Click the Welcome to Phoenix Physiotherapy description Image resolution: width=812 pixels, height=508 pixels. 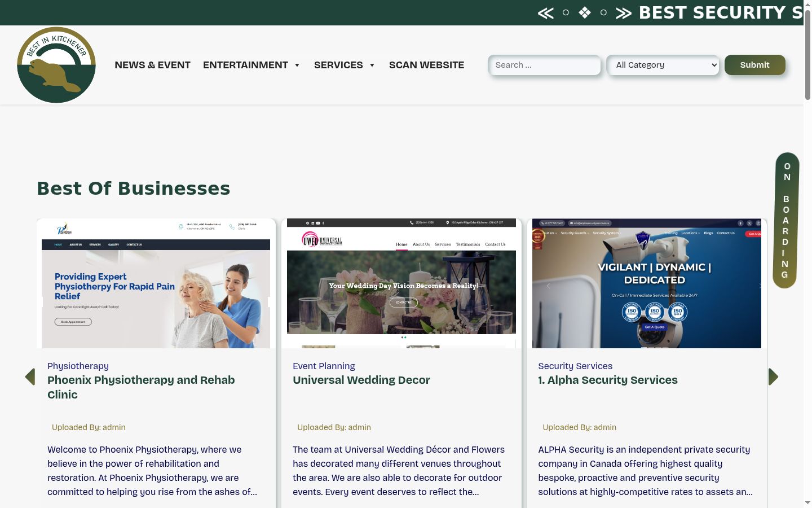pos(152,471)
